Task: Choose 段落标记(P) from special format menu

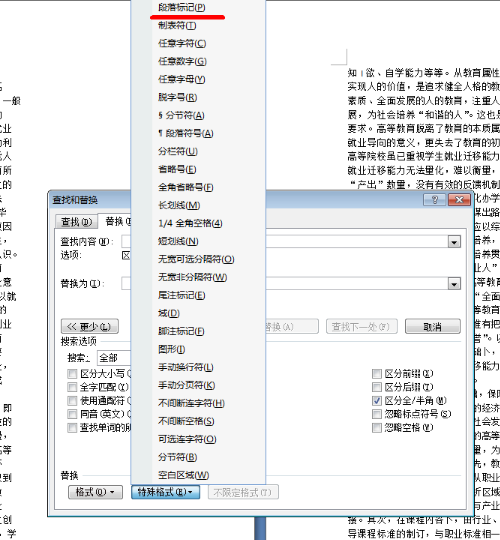Action: 181,7
